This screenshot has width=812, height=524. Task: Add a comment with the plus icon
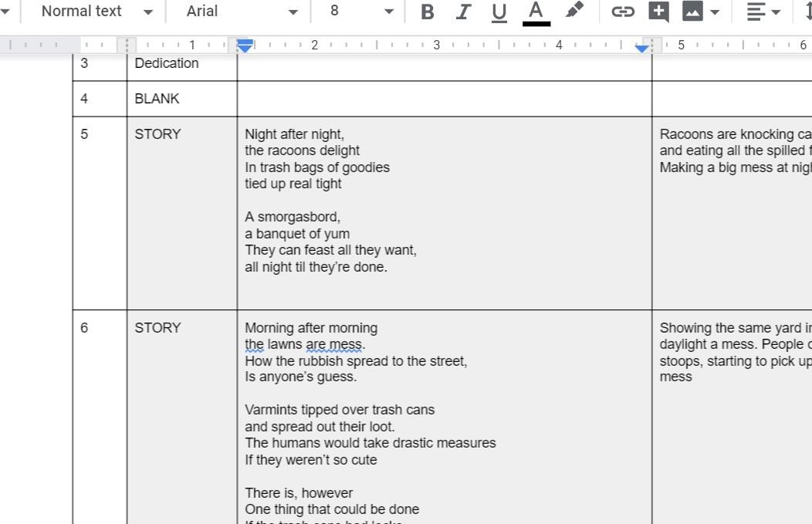pyautogui.click(x=658, y=12)
